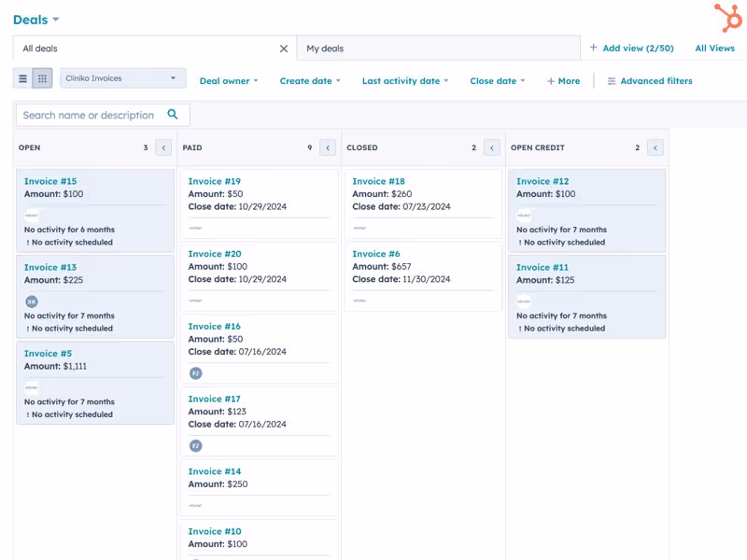Remove the All deals view
The image size is (747, 560).
point(284,48)
